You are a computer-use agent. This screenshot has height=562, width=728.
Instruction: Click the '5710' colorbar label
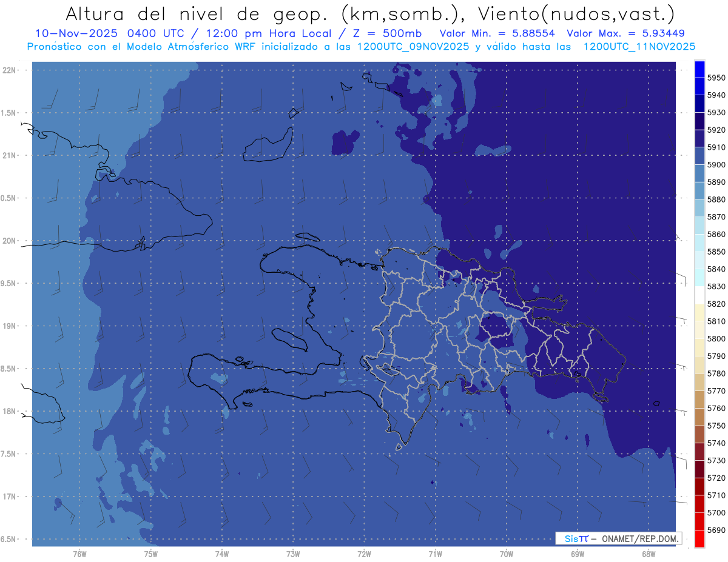[x=716, y=495]
